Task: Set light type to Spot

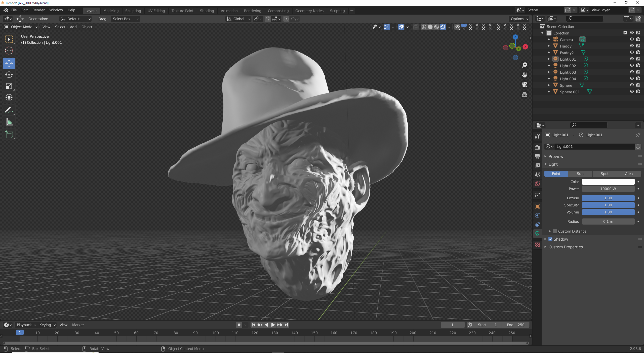Action: 605,174
